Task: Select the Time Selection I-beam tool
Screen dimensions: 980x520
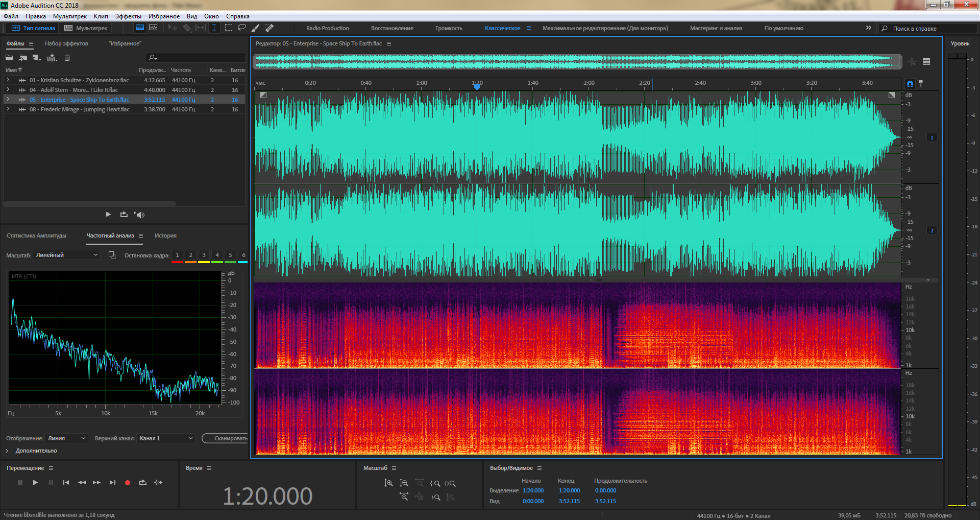Action: (214, 28)
